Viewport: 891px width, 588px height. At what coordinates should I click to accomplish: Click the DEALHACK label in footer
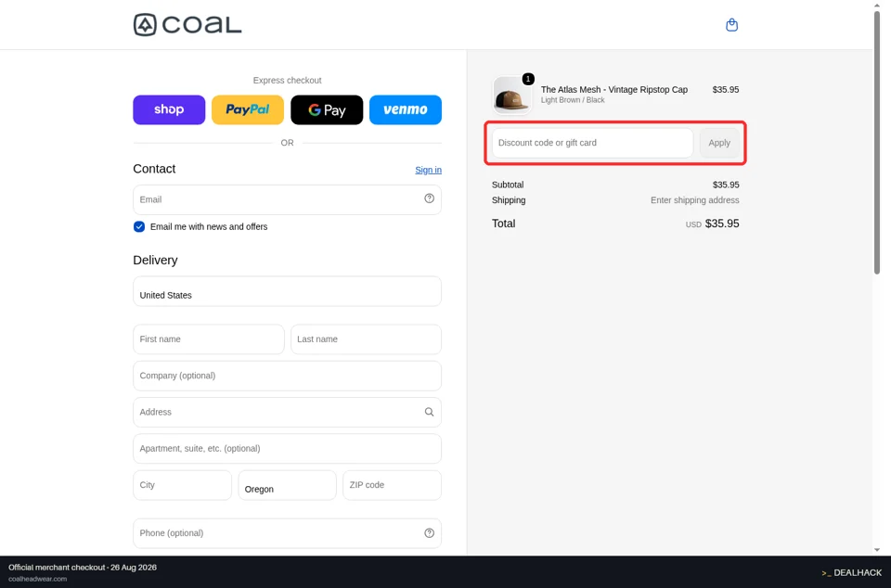(858, 572)
